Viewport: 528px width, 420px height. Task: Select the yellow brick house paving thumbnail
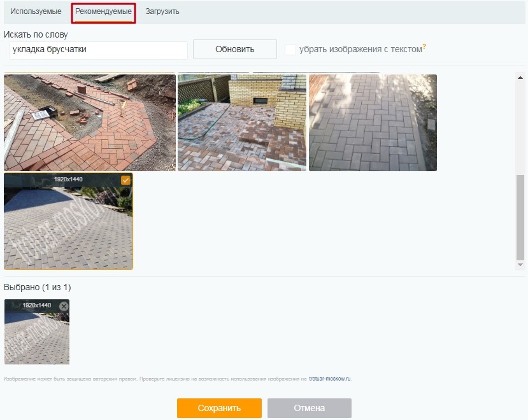pyautogui.click(x=242, y=123)
